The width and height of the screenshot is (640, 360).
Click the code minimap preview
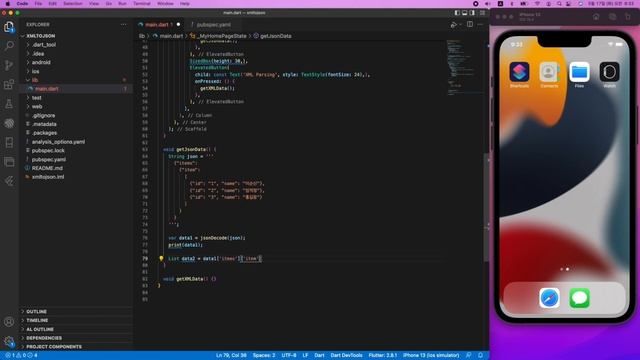[465, 67]
